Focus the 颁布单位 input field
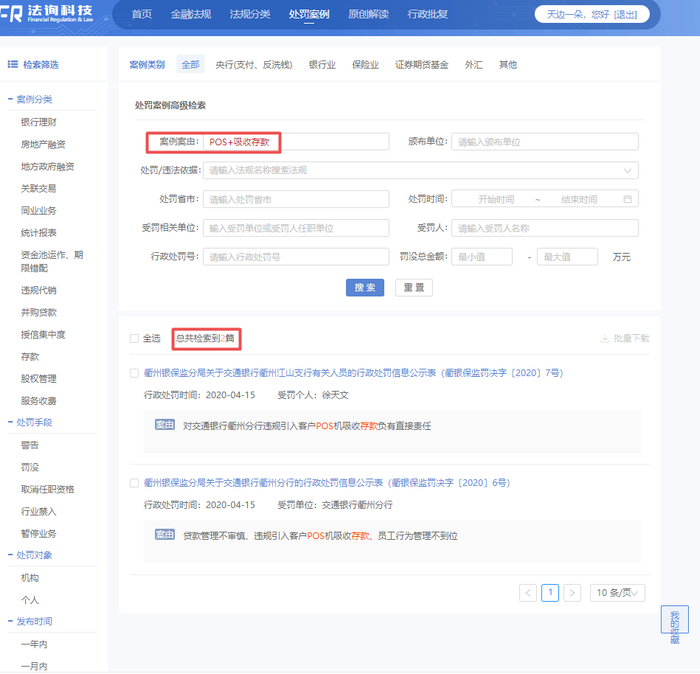 click(x=545, y=142)
